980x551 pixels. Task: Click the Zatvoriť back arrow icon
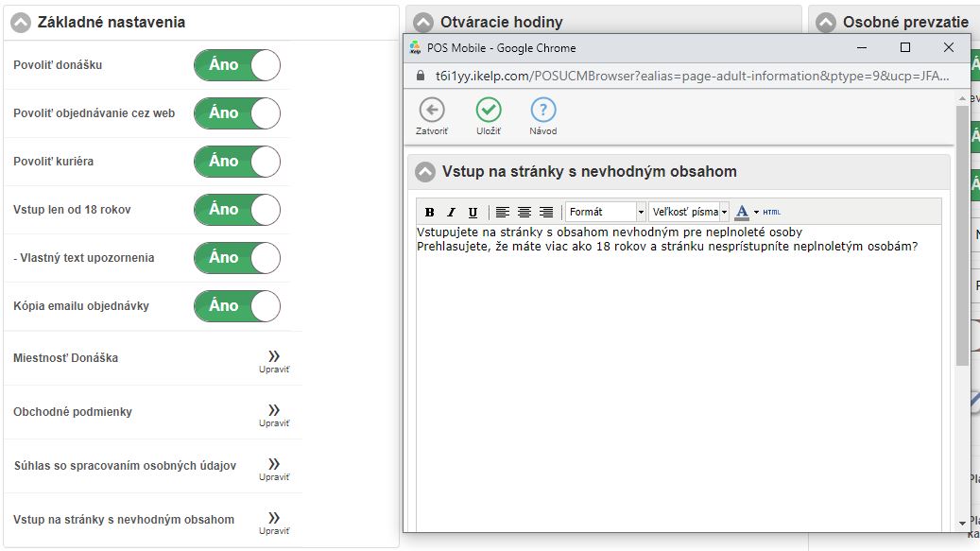(x=432, y=111)
